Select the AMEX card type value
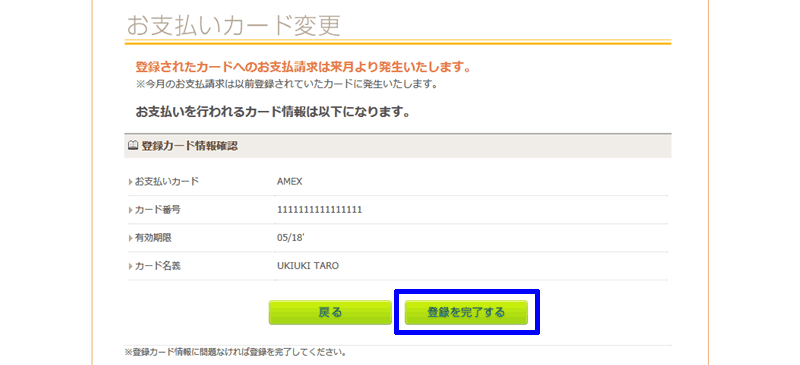 [290, 181]
